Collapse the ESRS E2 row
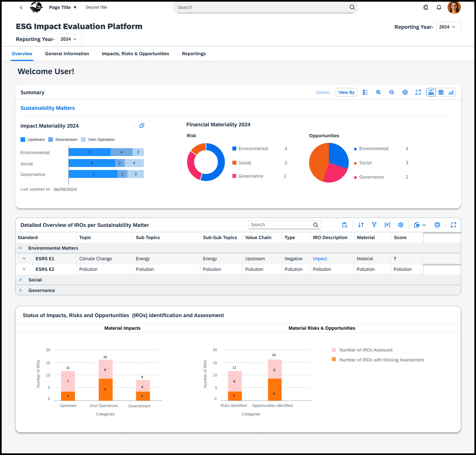Screen dimensions: 476x455 [x=24, y=269]
